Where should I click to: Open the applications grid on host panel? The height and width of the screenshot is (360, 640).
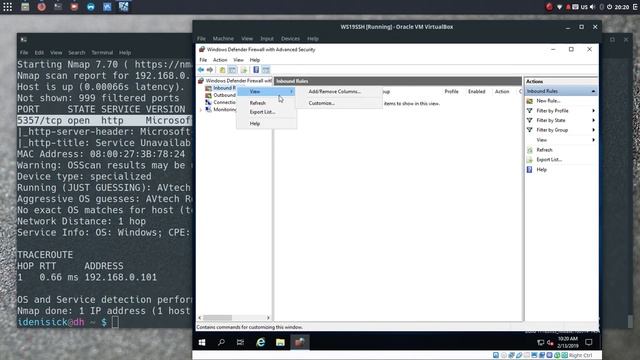click(7, 7)
